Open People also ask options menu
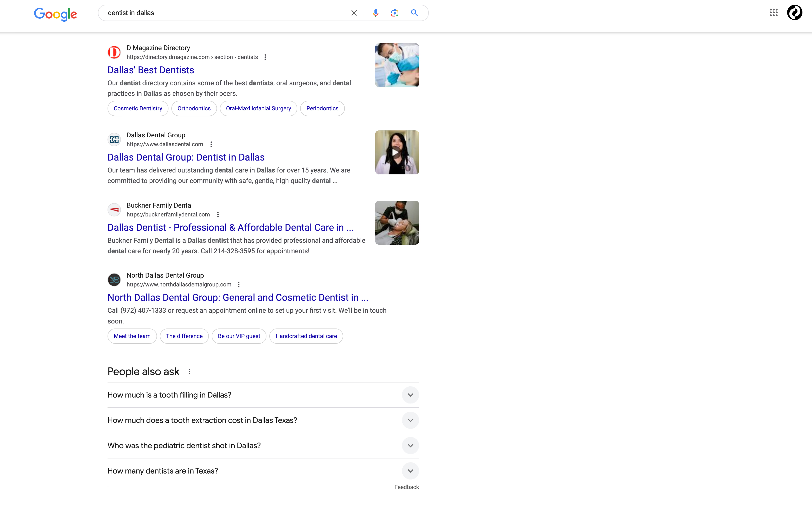 click(x=189, y=371)
